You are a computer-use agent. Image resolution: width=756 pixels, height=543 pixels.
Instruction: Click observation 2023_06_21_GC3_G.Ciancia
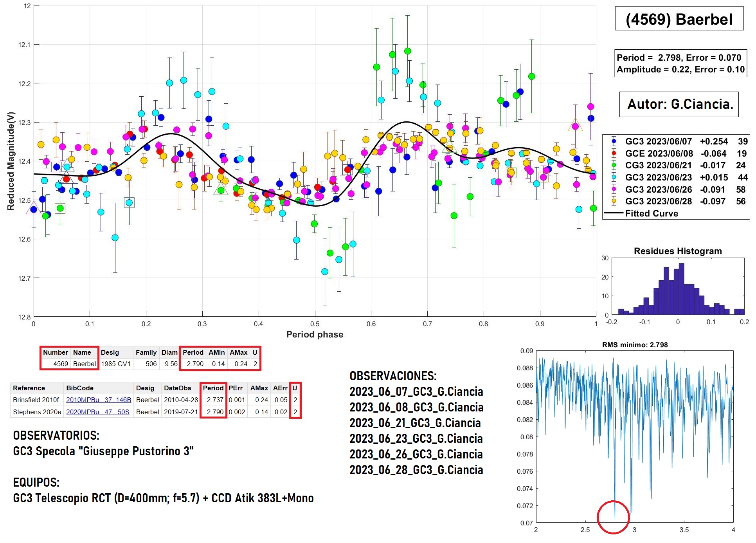tap(415, 423)
